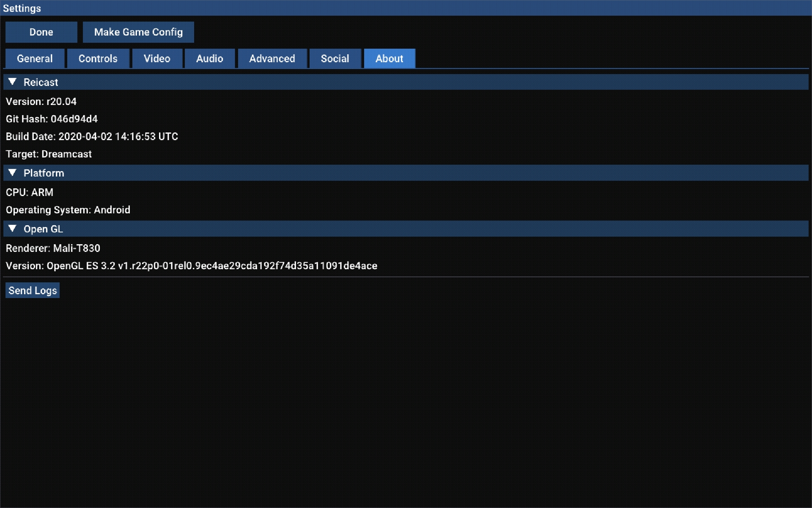
Task: Collapse the Platform section arrow
Action: pyautogui.click(x=12, y=173)
